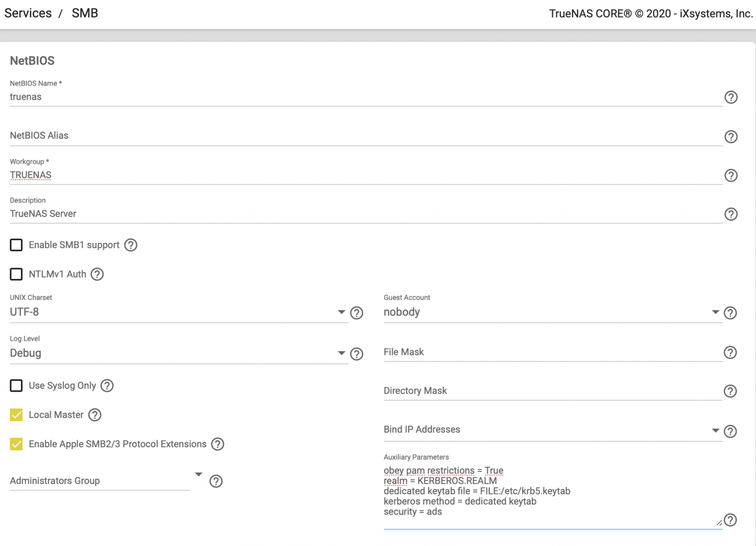The height and width of the screenshot is (546, 756).
Task: Show help tooltip for Description field
Action: click(x=731, y=214)
